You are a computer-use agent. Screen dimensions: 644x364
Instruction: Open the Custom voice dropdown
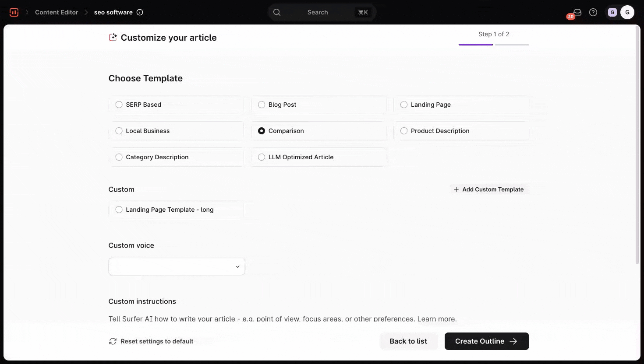click(177, 266)
